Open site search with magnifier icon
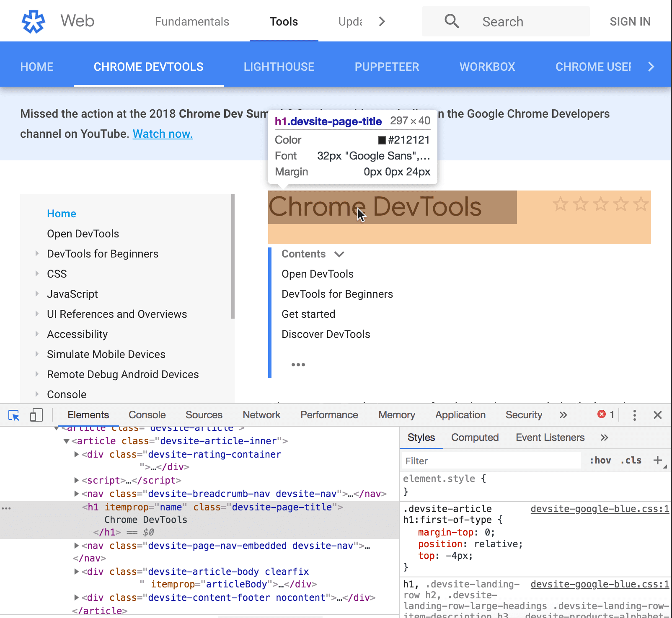Viewport: 672px width, 618px height. pos(452,21)
